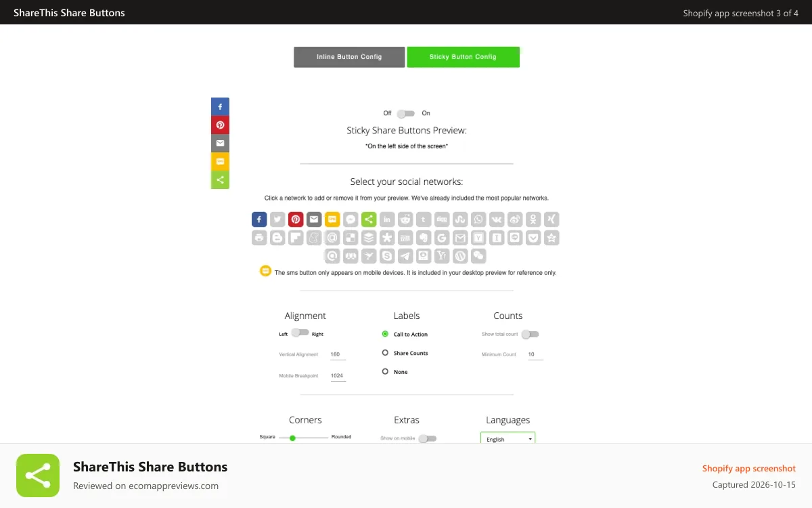Screen dimensions: 812x508
Task: Select the Share Counts radio option
Action: coord(385,353)
